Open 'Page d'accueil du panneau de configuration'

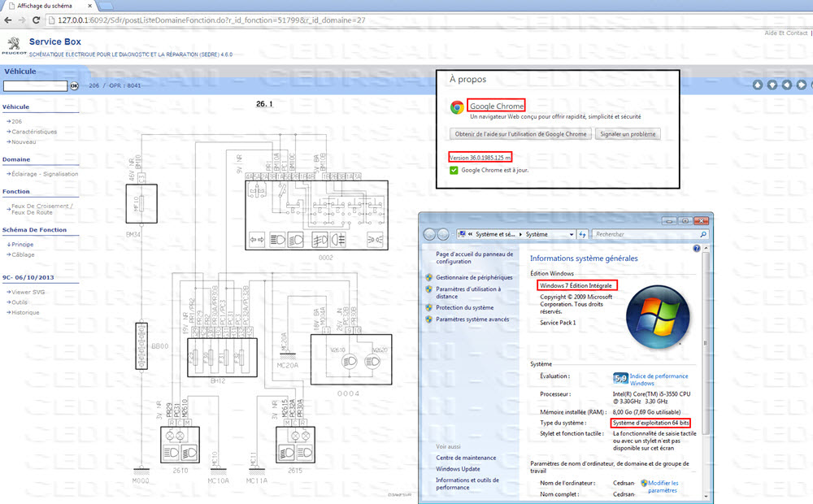475,258
